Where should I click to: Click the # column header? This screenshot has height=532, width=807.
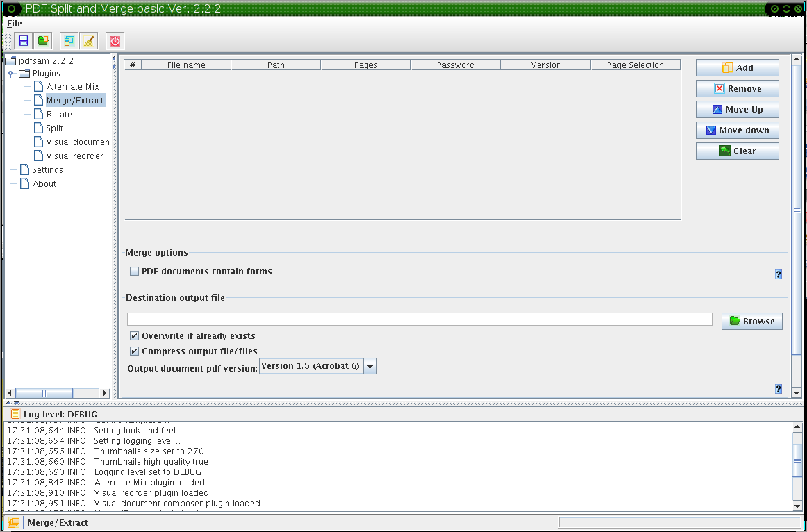[133, 65]
